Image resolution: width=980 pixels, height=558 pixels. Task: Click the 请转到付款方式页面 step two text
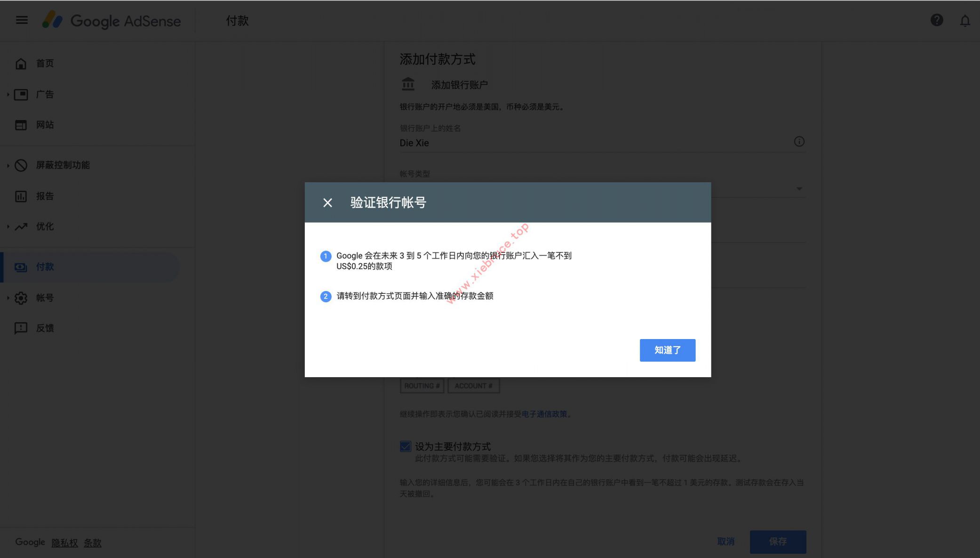point(415,296)
